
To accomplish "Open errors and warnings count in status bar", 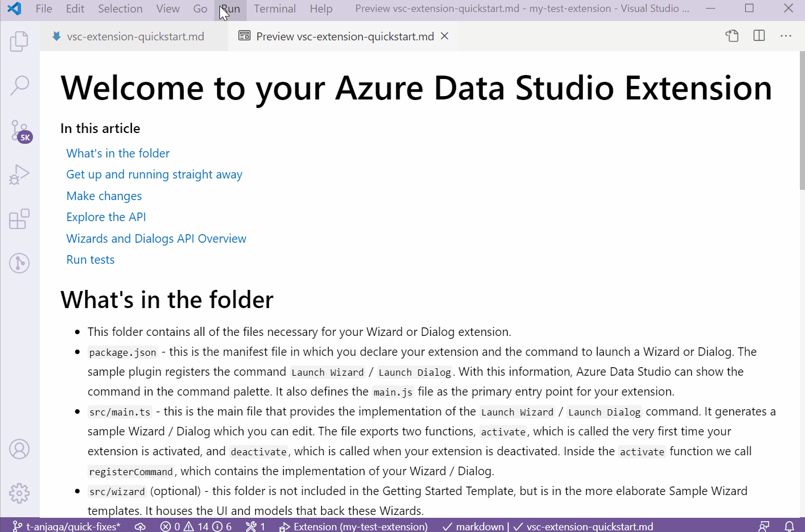I will click(x=196, y=526).
